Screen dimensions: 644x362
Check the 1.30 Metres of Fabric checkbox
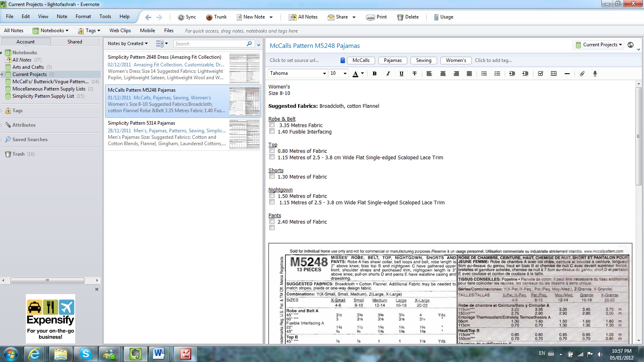tap(272, 176)
